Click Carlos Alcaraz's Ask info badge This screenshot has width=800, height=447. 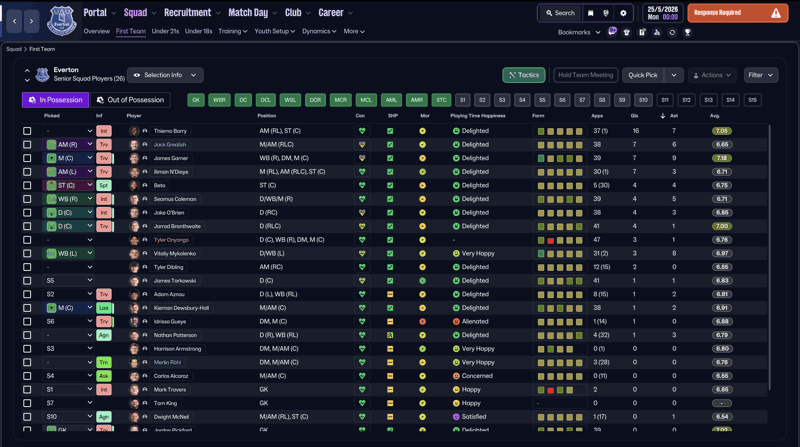click(104, 376)
